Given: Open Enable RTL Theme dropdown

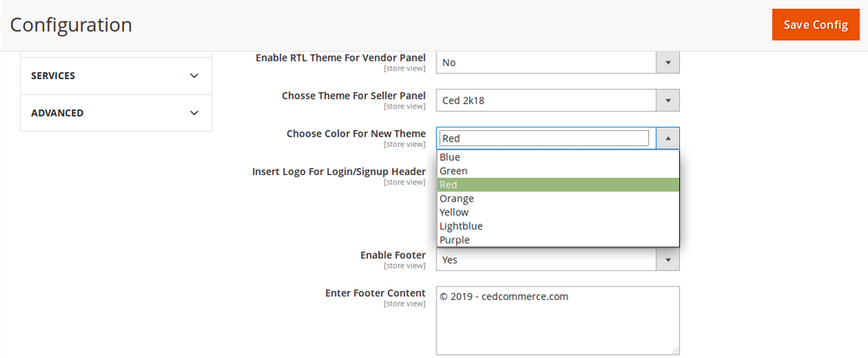Looking at the screenshot, I should (546, 62).
